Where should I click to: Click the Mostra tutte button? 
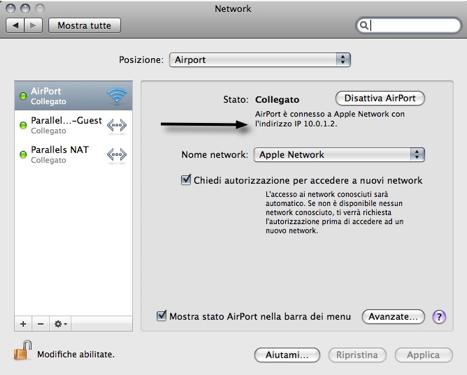[84, 25]
